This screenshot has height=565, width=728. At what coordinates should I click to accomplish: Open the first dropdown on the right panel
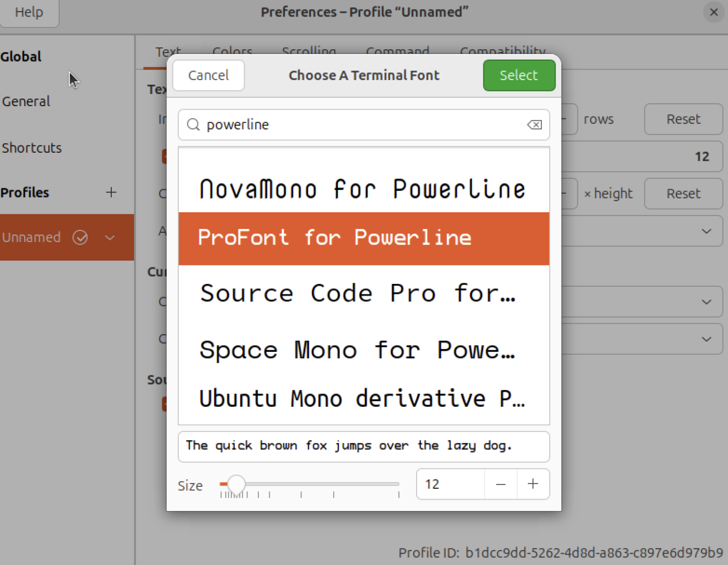pyautogui.click(x=706, y=231)
